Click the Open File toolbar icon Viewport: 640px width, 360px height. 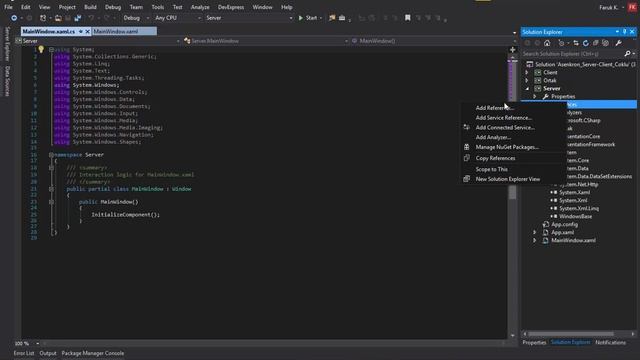tap(58, 18)
